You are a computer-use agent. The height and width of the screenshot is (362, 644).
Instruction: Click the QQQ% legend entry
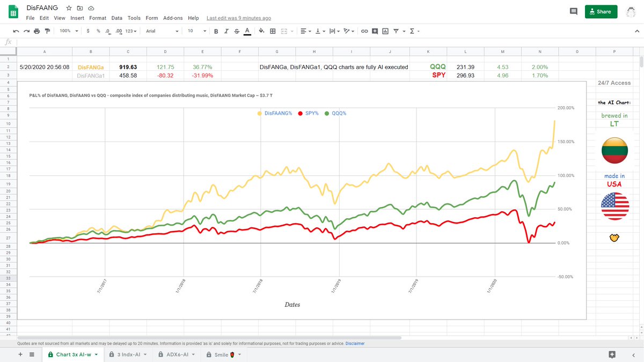coord(335,113)
